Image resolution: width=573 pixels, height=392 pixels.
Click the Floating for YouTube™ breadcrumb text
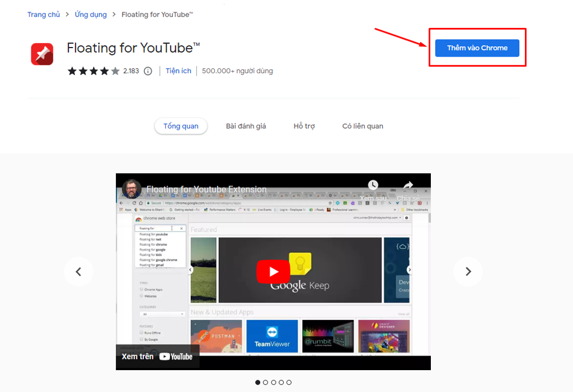pyautogui.click(x=157, y=15)
